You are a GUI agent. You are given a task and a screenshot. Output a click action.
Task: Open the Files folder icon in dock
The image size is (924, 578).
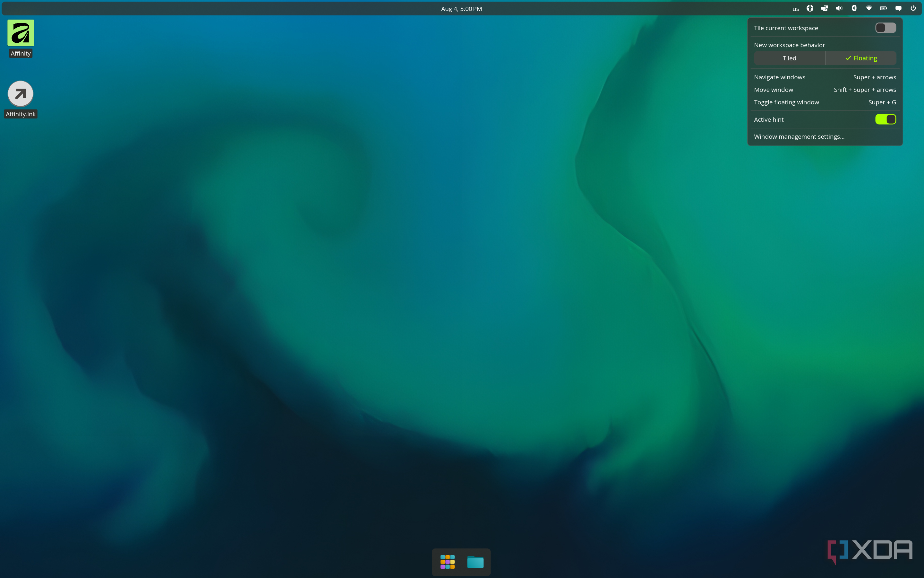pos(475,562)
